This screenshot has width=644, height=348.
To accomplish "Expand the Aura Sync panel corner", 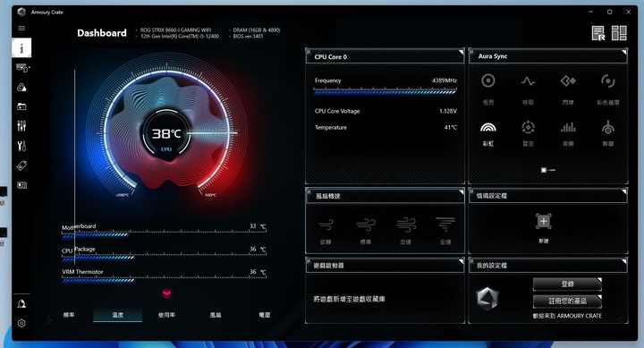I will click(624, 52).
